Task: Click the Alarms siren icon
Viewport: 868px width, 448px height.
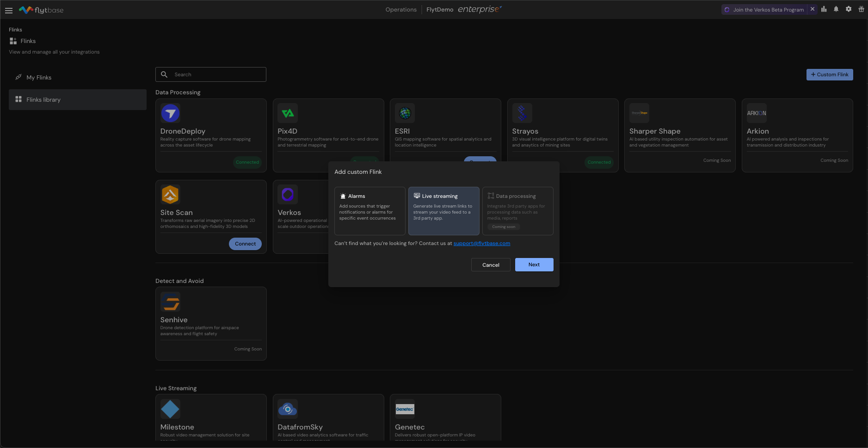Action: [343, 196]
